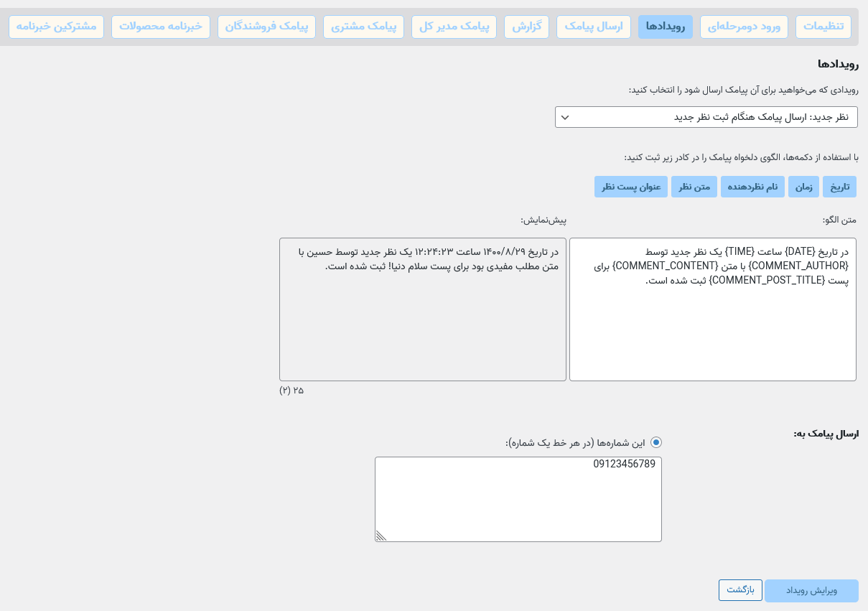The height and width of the screenshot is (611, 868).
Task: Click the رویدادها section heading
Action: 838,64
